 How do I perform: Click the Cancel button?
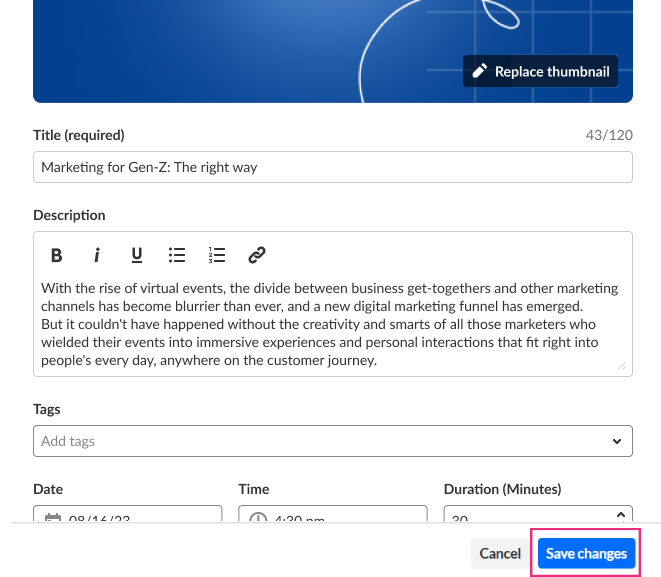point(500,553)
